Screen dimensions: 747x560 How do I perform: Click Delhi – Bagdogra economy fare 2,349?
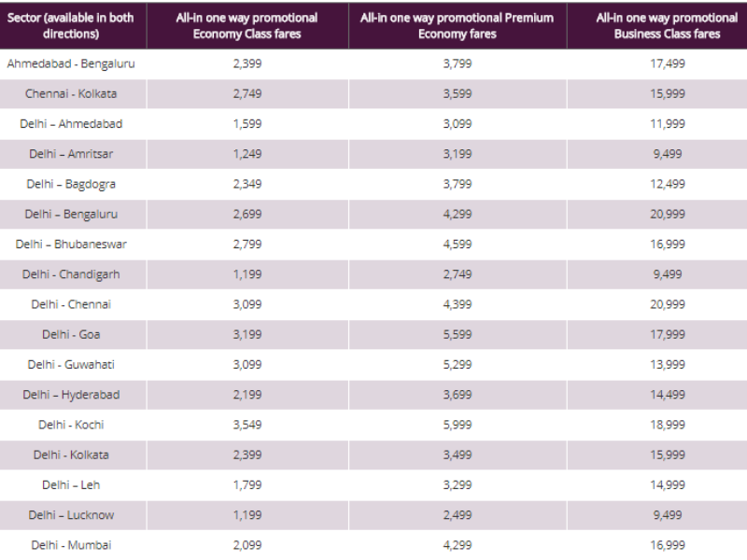247,184
